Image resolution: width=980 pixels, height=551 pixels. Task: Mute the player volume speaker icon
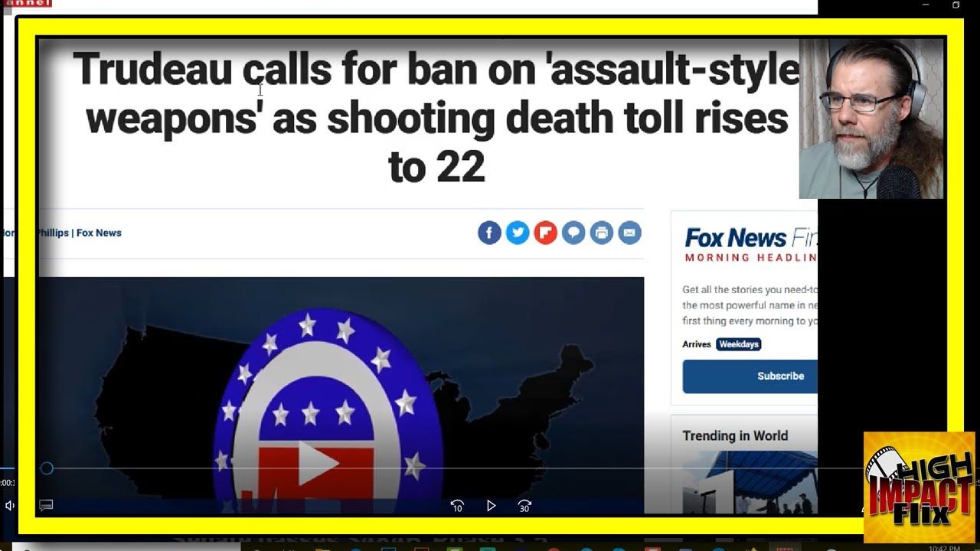[x=9, y=505]
